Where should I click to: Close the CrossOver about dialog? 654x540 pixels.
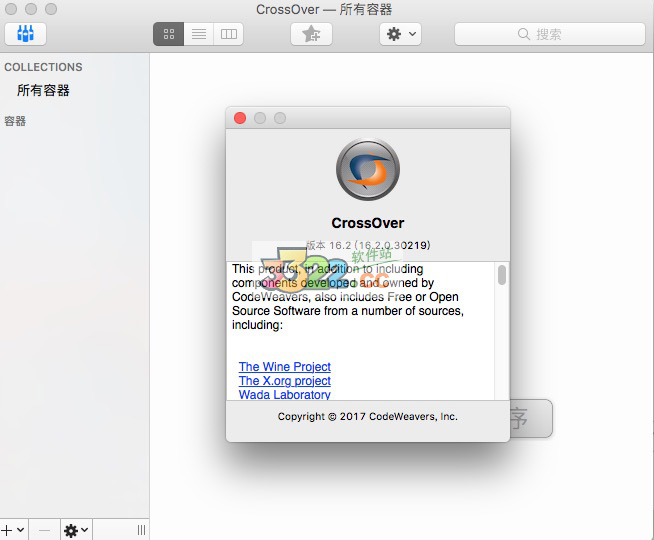240,118
